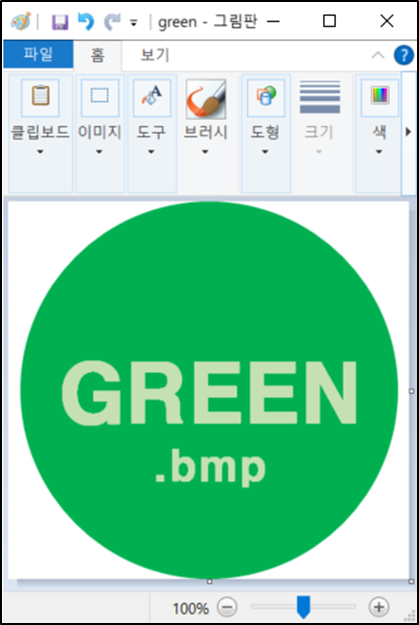Viewport: 419px width, 625px height.
Task: Click the GREEN text on the canvas
Action: point(209,393)
